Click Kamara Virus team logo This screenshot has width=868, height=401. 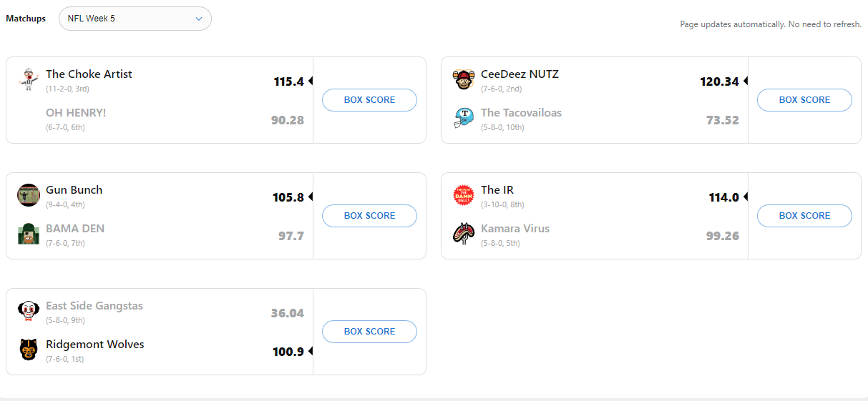click(464, 234)
